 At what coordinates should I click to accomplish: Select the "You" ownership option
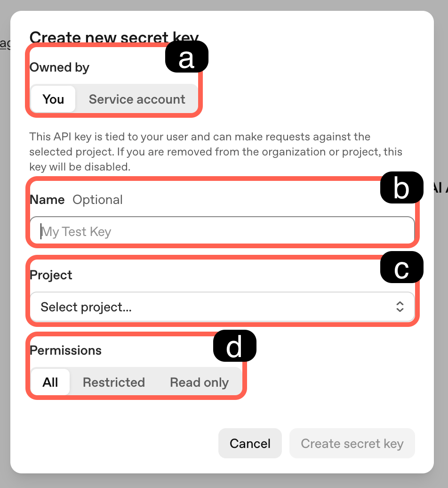[53, 99]
